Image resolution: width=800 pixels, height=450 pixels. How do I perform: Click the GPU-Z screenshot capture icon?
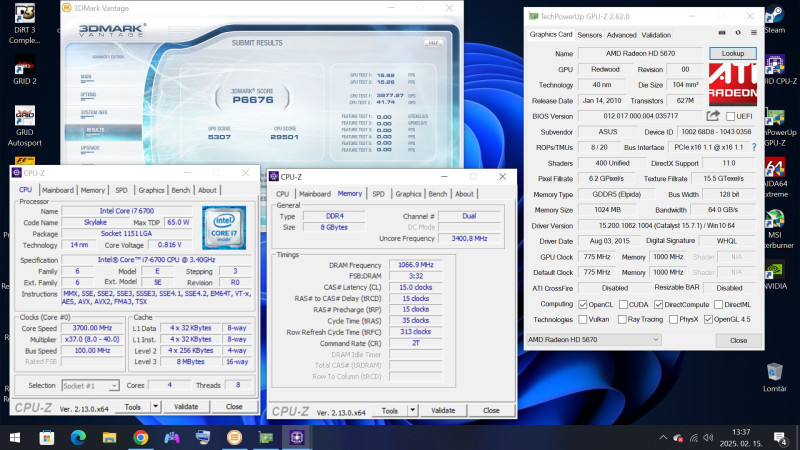(722, 33)
